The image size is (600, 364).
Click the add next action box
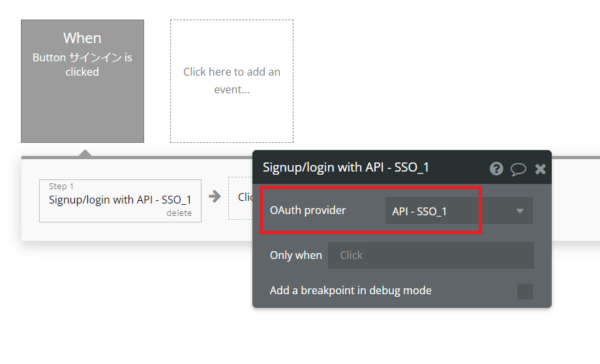coord(241,198)
